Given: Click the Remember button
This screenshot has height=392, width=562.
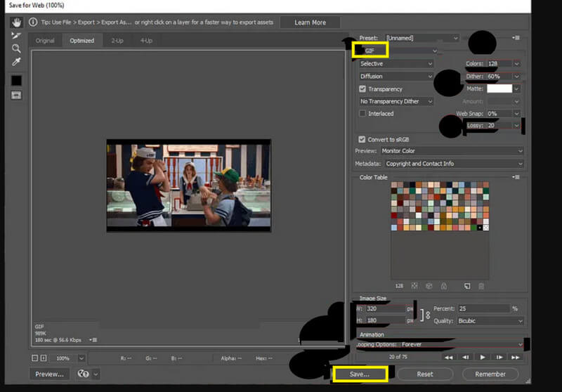Looking at the screenshot, I should coord(490,374).
